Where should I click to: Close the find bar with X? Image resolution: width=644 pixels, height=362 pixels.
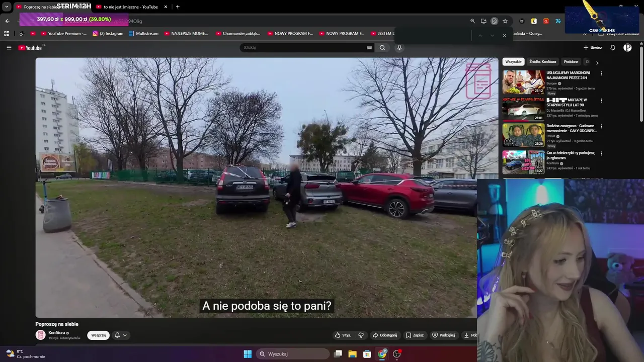point(504,36)
